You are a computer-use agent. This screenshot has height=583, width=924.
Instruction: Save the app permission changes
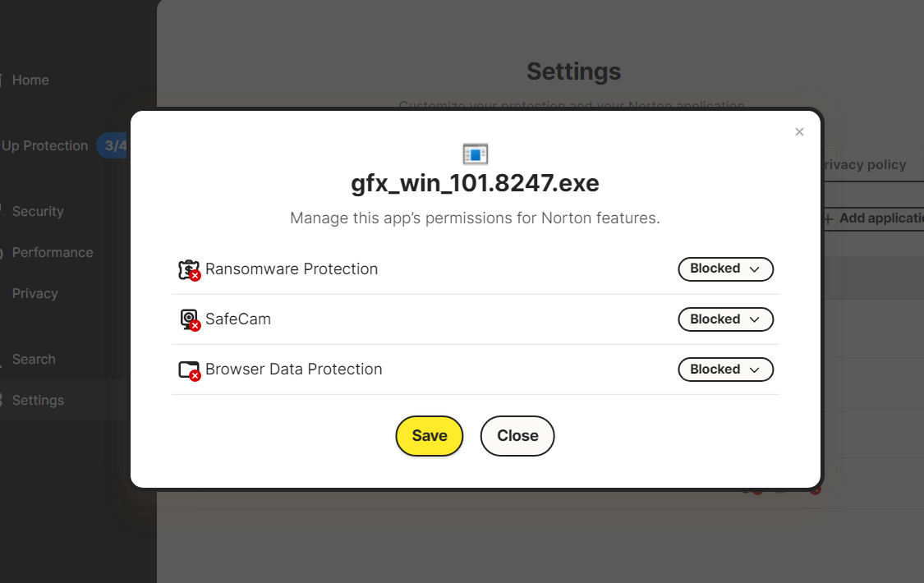click(x=429, y=436)
